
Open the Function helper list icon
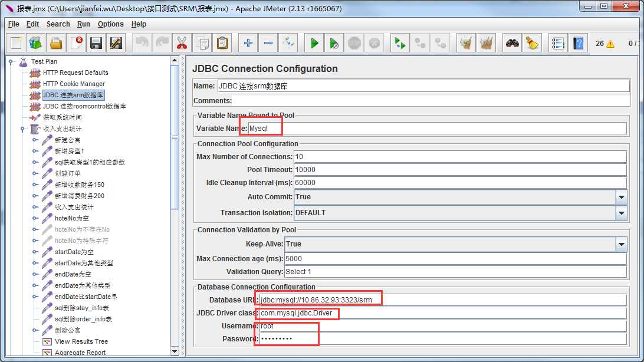pyautogui.click(x=558, y=43)
